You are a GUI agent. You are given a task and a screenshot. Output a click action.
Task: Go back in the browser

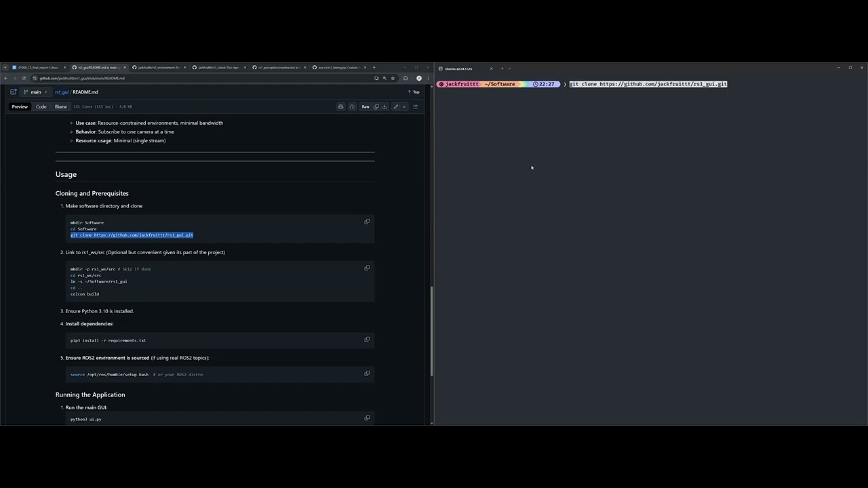click(x=5, y=78)
